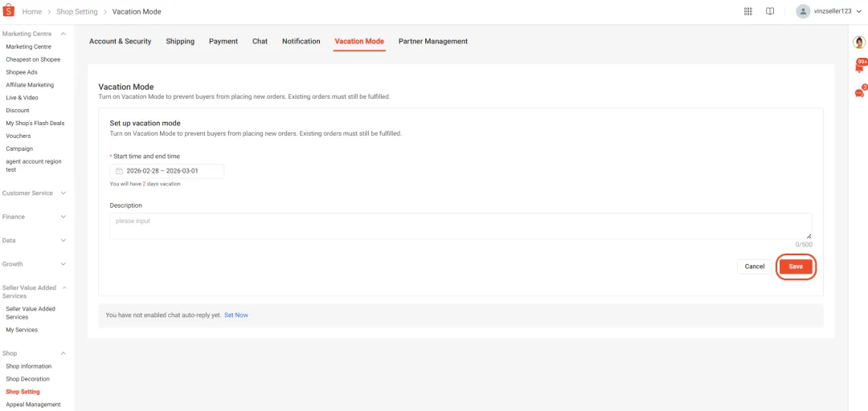This screenshot has width=868, height=411.
Task: Switch to the Payment tab
Action: (223, 42)
